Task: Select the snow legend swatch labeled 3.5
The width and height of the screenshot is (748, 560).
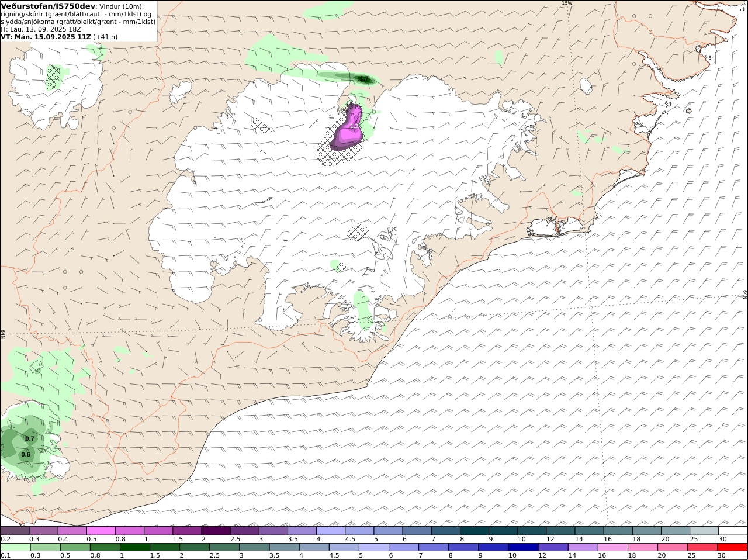Action: click(x=302, y=531)
